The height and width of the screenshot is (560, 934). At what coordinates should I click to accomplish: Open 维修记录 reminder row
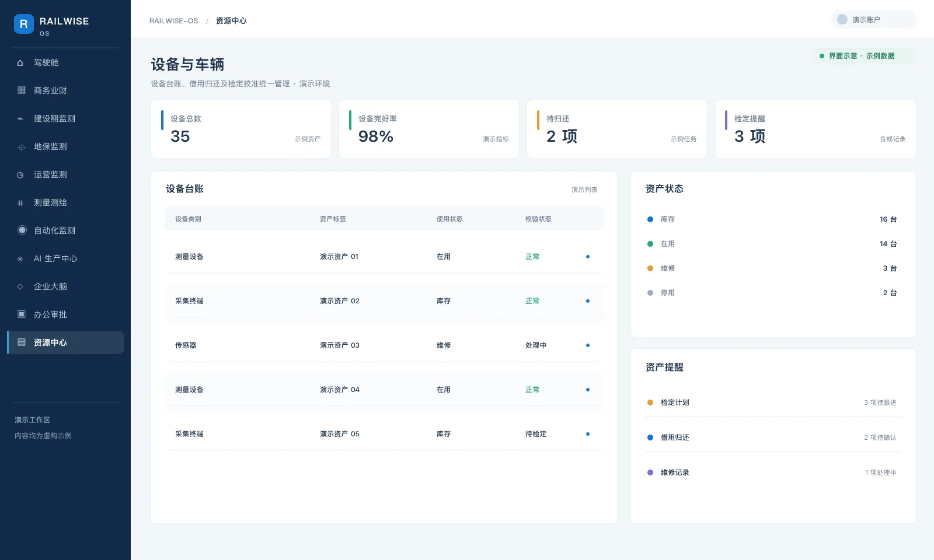(773, 473)
